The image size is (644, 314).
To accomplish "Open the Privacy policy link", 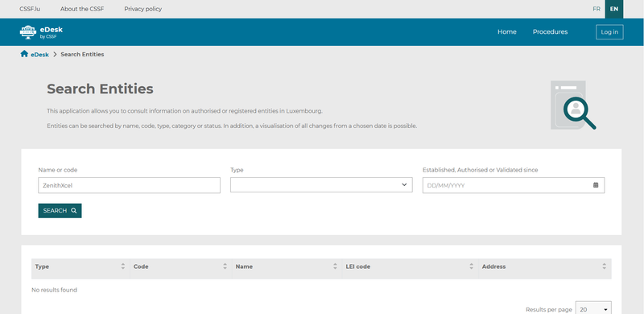I will point(143,9).
